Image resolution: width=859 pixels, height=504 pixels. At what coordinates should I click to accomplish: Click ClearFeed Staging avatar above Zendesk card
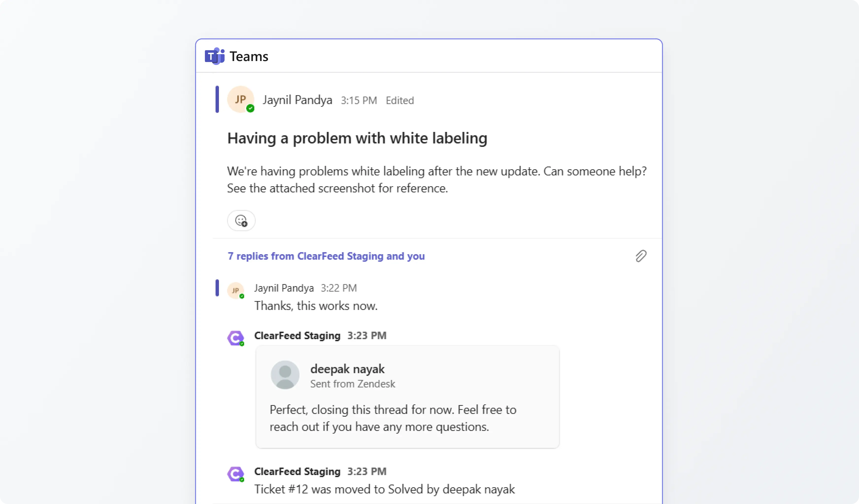235,338
